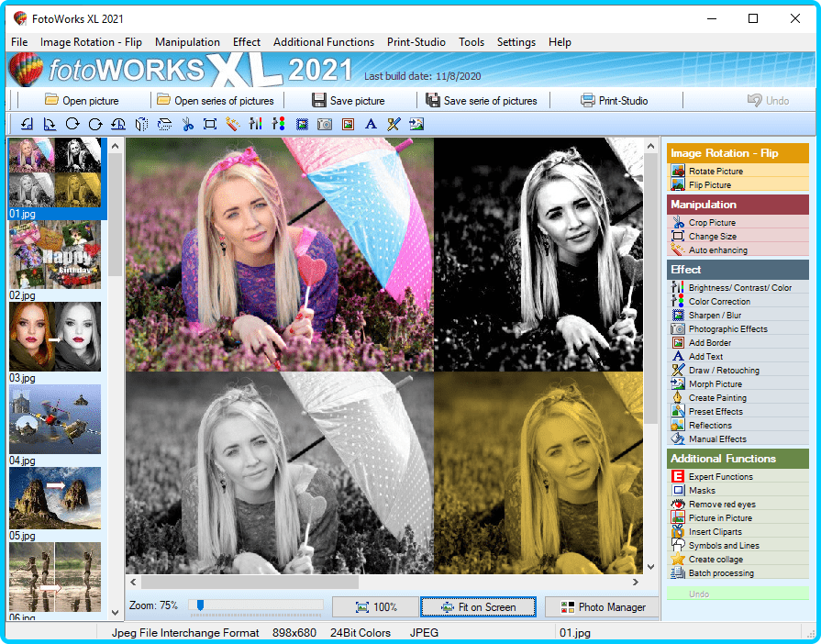Open the Manipulation menu
The width and height of the screenshot is (821, 644).
187,42
